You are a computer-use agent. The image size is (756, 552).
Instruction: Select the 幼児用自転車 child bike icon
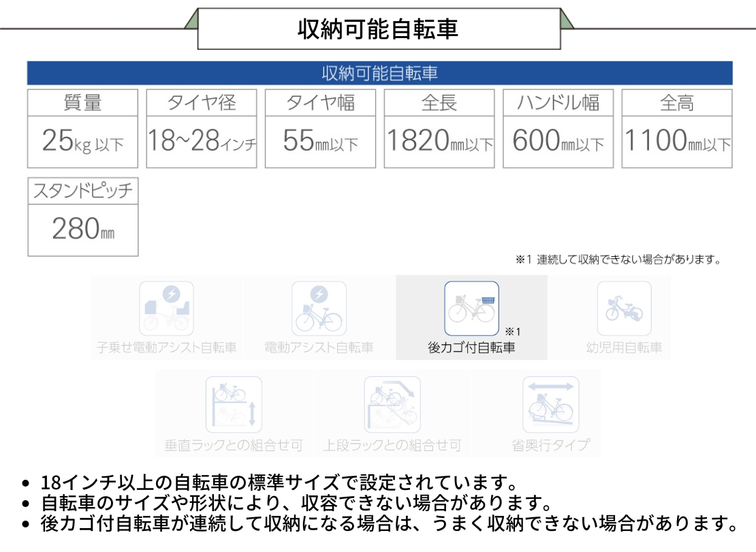point(624,309)
